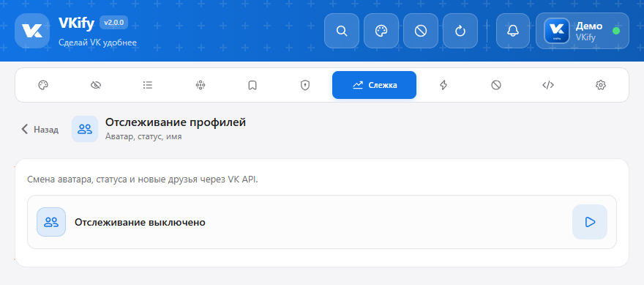Switch to the lightning bolt tab
The width and height of the screenshot is (644, 285).
[443, 85]
